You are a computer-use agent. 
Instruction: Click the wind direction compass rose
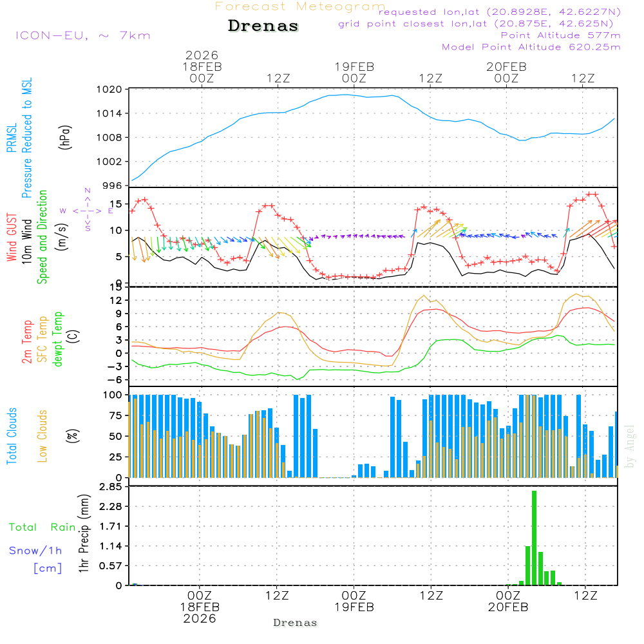[x=87, y=210]
